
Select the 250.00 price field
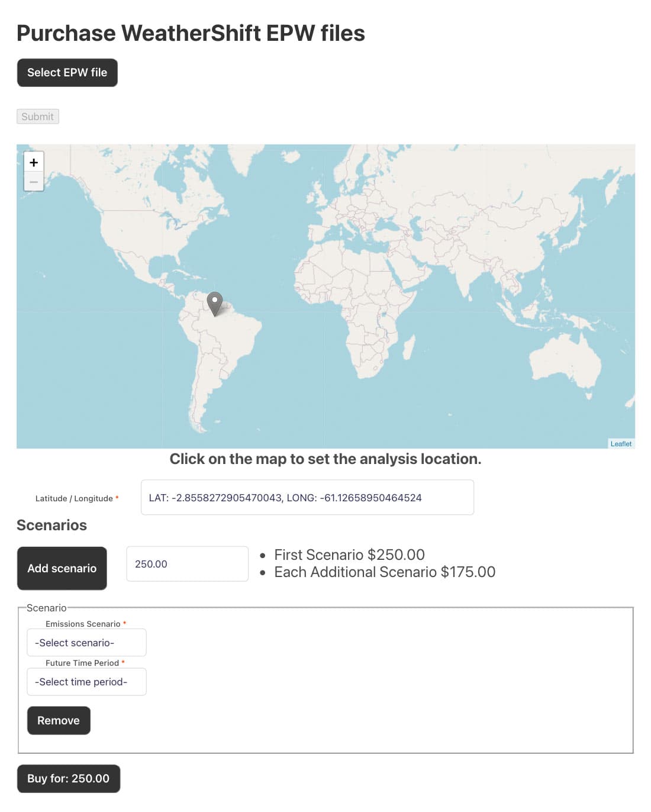coord(187,563)
